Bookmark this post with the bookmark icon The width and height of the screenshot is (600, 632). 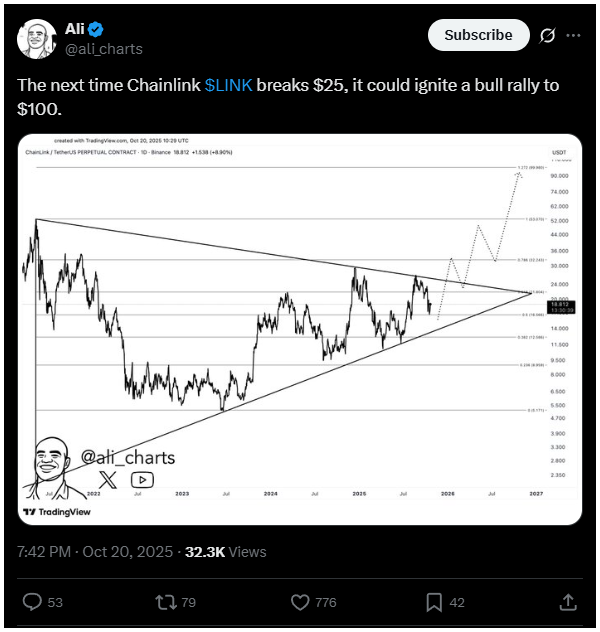point(434,602)
